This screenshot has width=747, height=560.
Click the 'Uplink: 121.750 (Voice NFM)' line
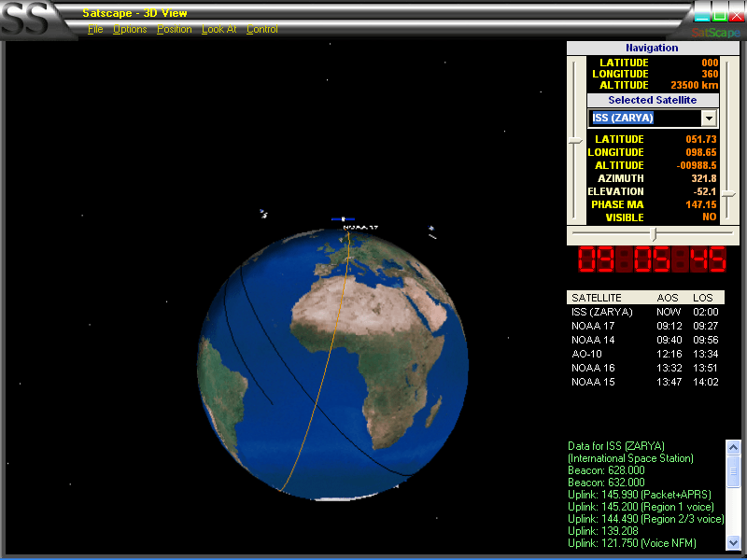pyautogui.click(x=632, y=543)
